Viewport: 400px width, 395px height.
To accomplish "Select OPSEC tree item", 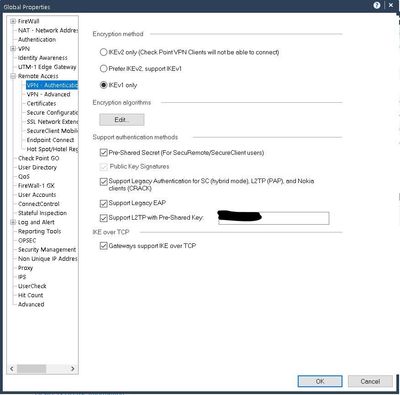I will pyautogui.click(x=27, y=240).
